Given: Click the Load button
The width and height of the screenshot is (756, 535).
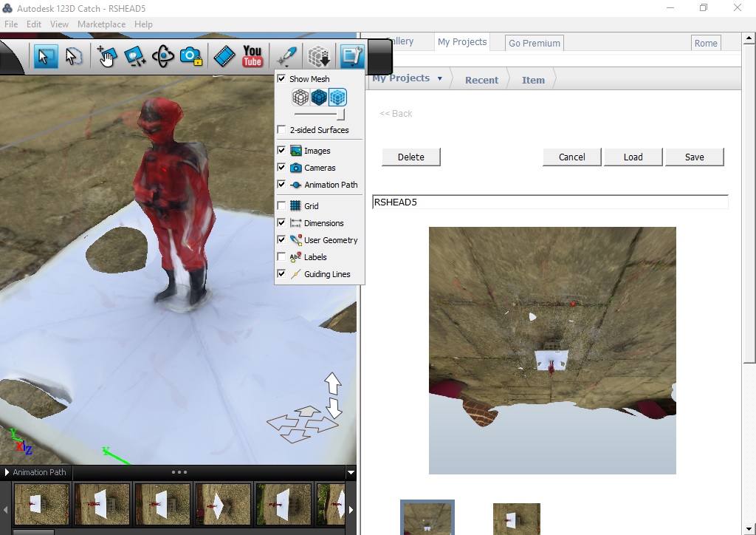Looking at the screenshot, I should click(633, 157).
